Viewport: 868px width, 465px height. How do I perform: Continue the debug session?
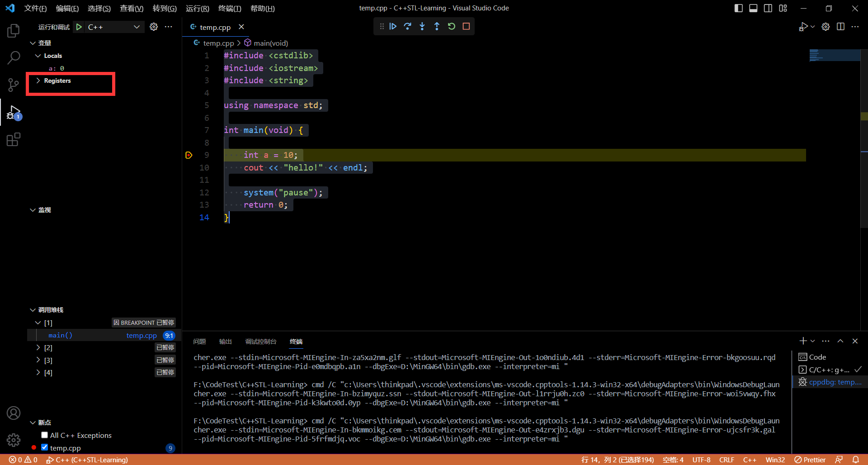click(x=392, y=26)
